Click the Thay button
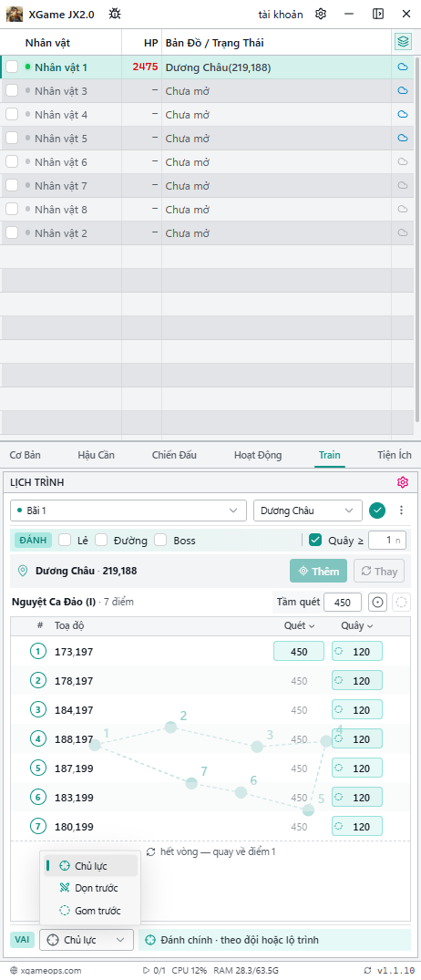Viewport: 421px width, 980px height. pos(379,572)
